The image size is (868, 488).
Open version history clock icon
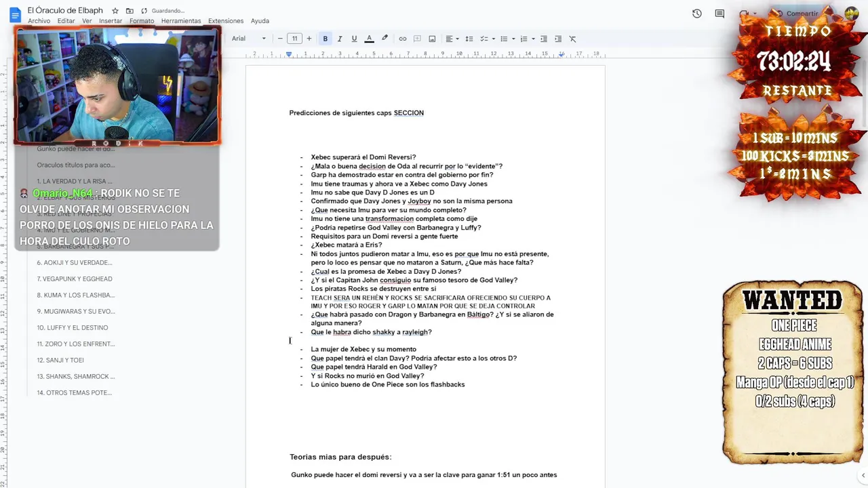(696, 14)
